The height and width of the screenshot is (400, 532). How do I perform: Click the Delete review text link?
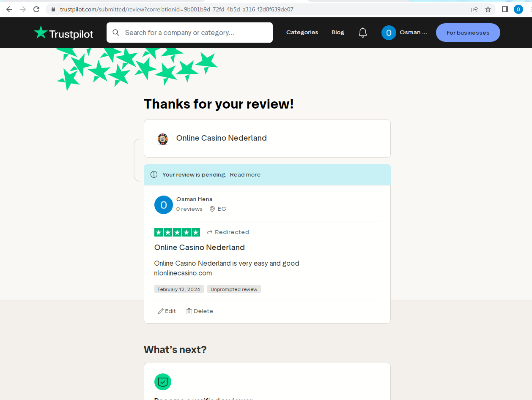coord(203,311)
